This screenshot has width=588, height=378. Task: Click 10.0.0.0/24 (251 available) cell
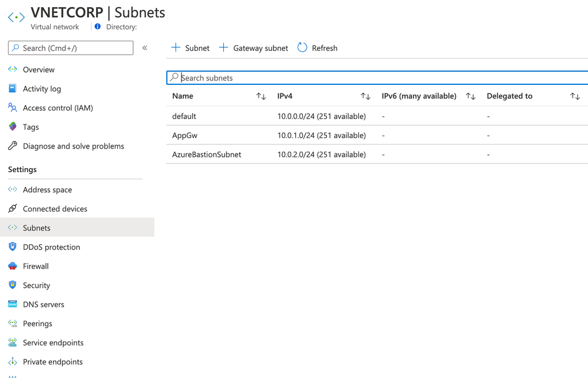click(x=321, y=116)
